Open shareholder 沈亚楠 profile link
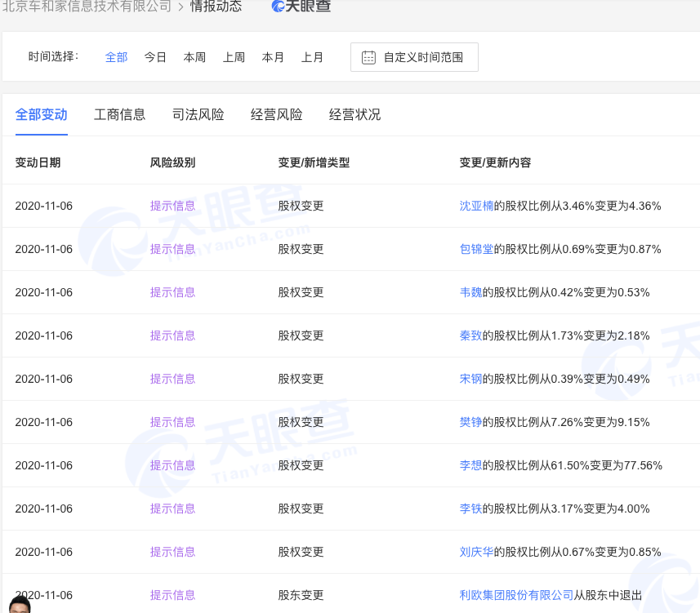The width and height of the screenshot is (700, 613). 477,206
